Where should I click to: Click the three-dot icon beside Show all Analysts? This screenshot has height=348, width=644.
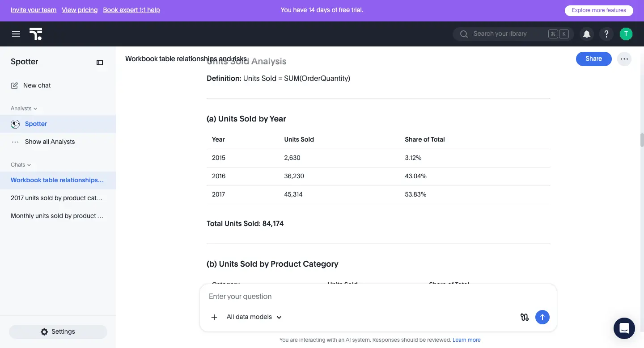[x=15, y=142]
